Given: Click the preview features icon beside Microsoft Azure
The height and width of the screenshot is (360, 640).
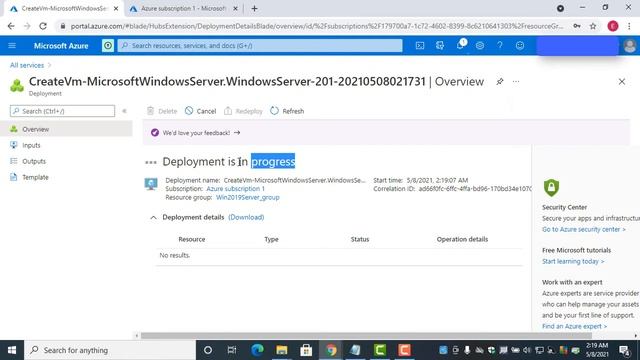Looking at the screenshot, I should [108, 46].
